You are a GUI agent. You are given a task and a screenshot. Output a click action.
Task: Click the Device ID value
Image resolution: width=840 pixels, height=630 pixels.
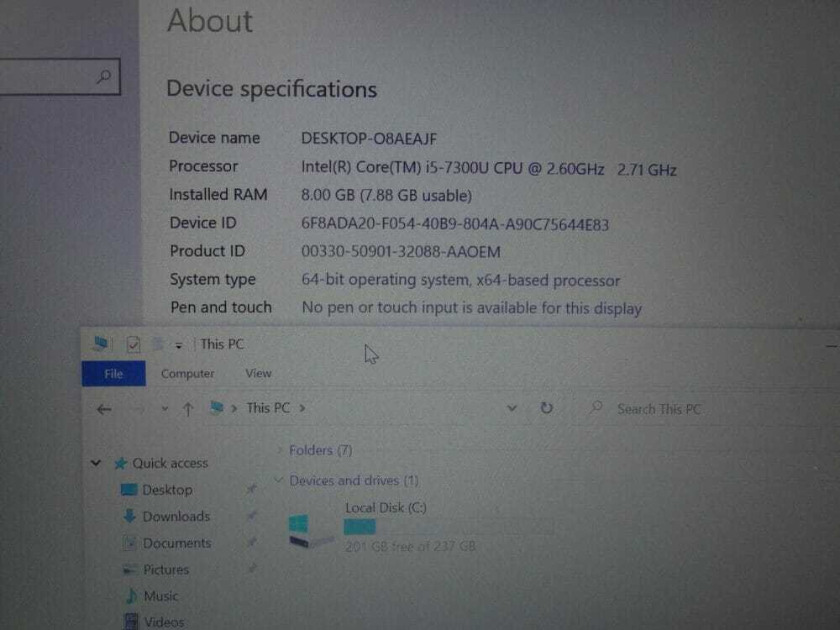pyautogui.click(x=454, y=224)
